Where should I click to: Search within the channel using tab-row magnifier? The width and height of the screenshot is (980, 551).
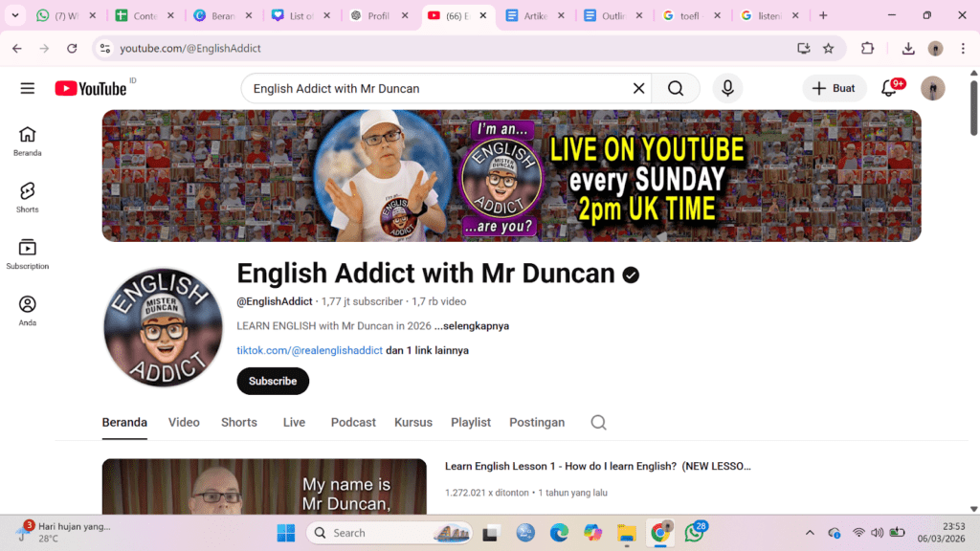coord(598,422)
